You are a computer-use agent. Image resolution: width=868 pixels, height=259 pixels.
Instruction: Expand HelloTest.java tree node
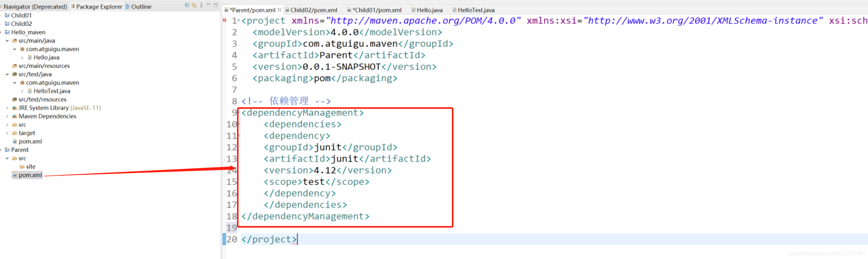tap(22, 91)
